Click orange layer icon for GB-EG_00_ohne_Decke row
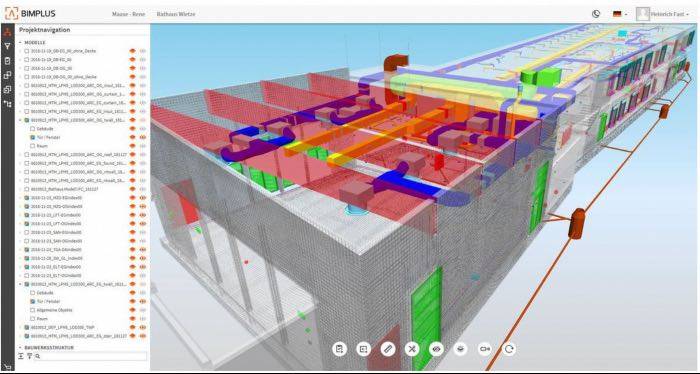 (133, 51)
